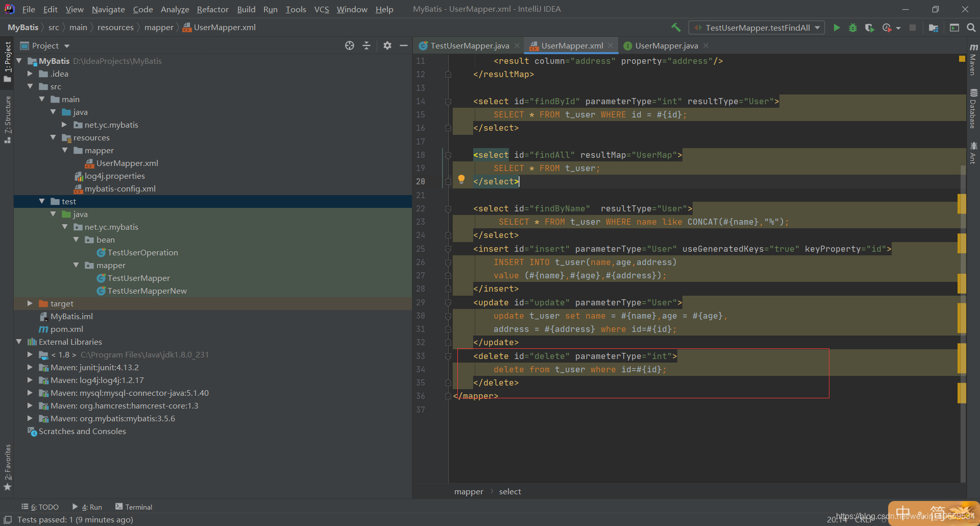Expand the target folder
Image resolution: width=980 pixels, height=526 pixels.
pyautogui.click(x=30, y=303)
